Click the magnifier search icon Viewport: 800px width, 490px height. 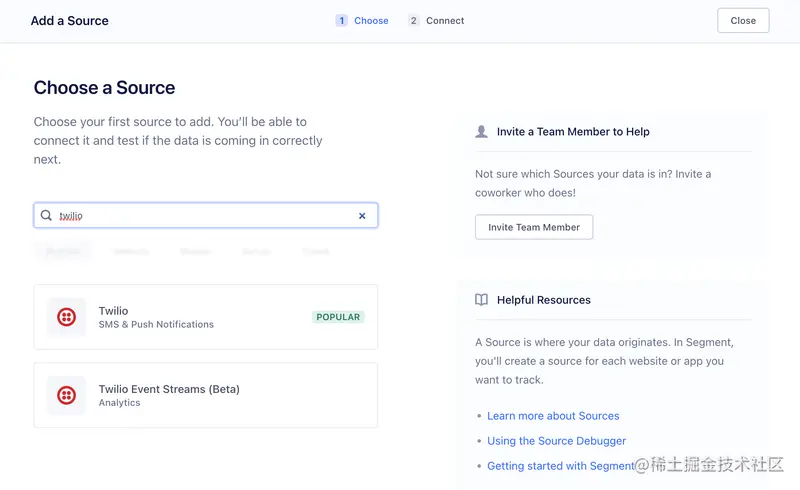coord(46,215)
